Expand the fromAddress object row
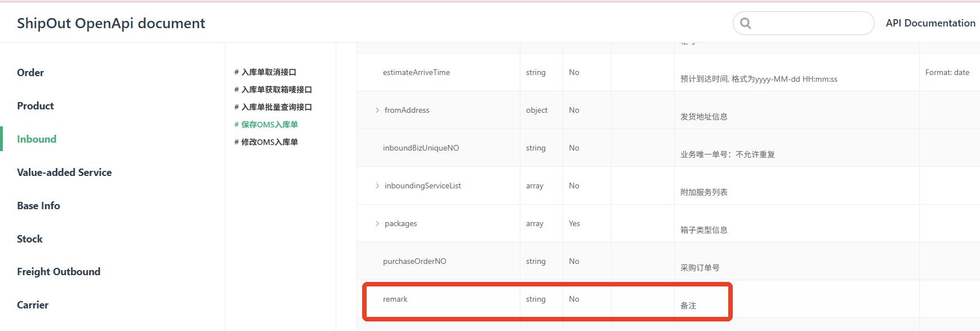The image size is (980, 331). 377,111
